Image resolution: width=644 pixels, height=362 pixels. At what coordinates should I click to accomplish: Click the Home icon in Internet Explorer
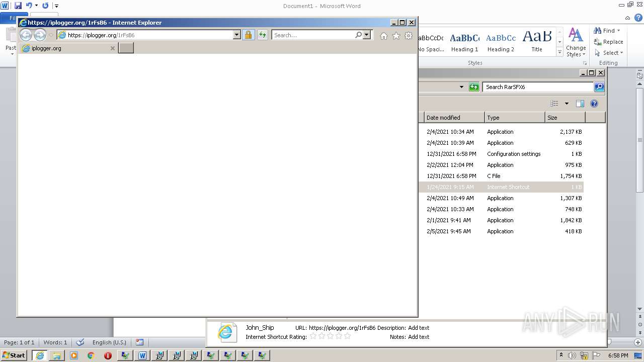(384, 36)
